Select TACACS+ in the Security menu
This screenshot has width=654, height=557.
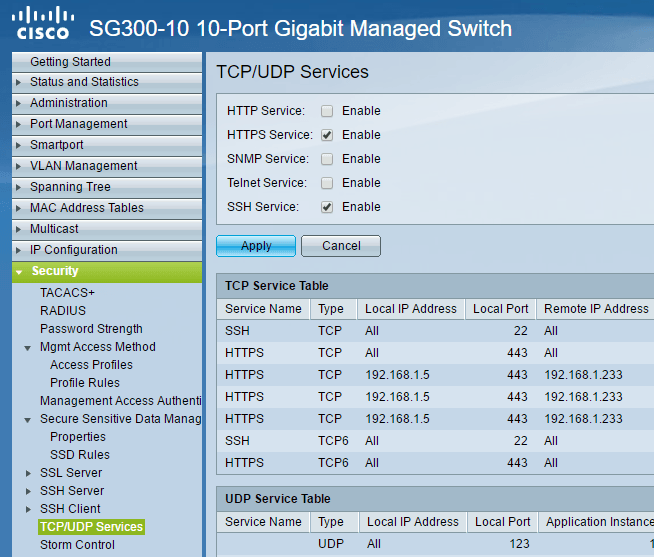(67, 293)
